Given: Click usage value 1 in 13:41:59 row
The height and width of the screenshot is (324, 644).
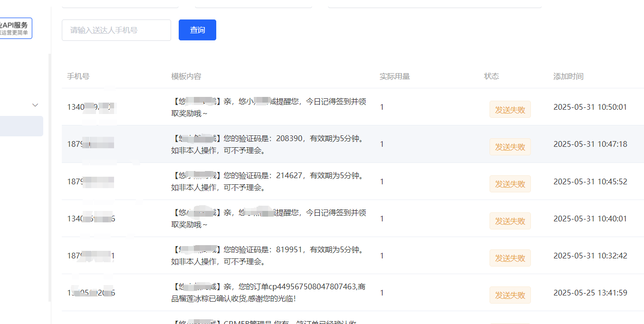Looking at the screenshot, I should 382,293.
